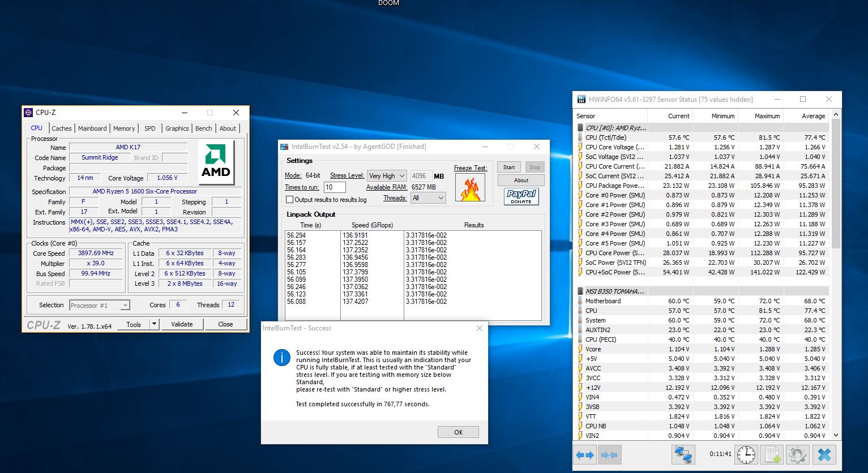868x473 pixels.
Task: Select CPU (PECI) sensor row
Action: [702, 339]
